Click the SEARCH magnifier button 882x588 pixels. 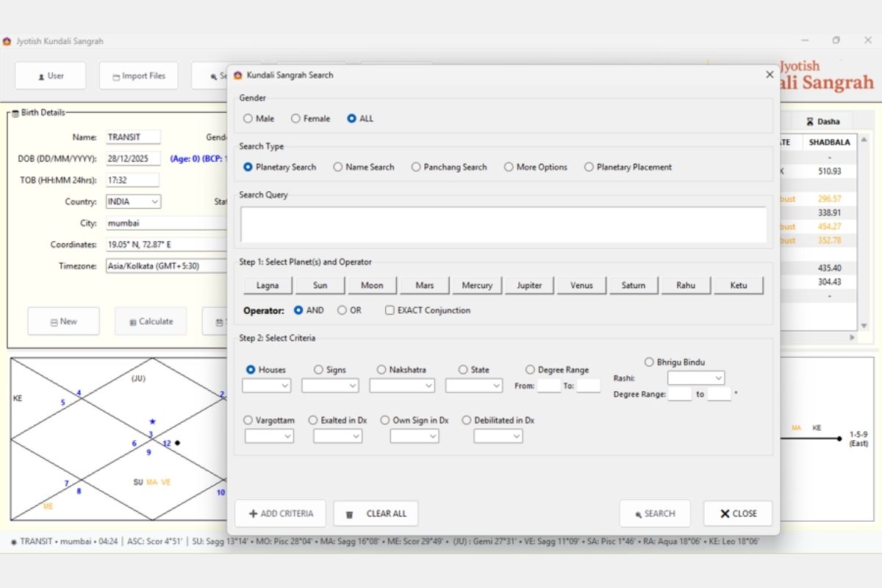(655, 514)
